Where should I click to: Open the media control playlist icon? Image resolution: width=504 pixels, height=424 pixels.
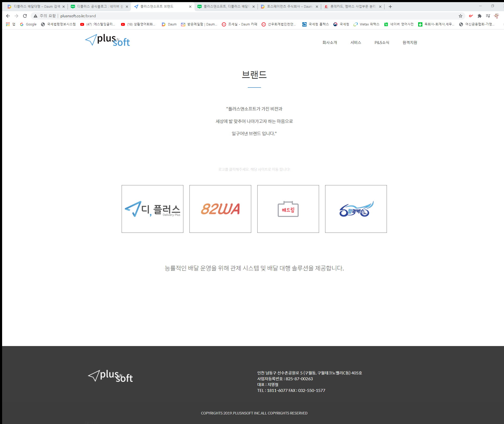click(488, 16)
